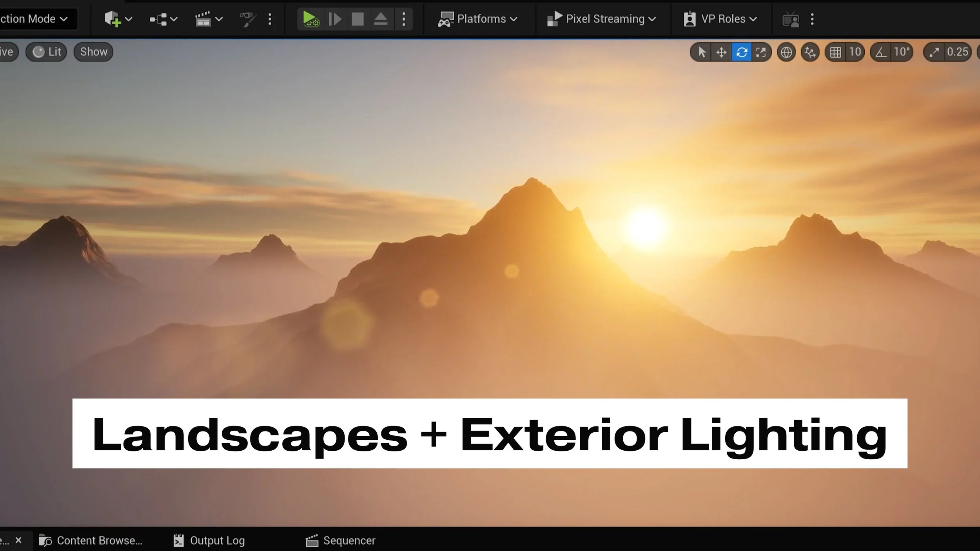Toggle rotation angle snapping icon

(881, 52)
